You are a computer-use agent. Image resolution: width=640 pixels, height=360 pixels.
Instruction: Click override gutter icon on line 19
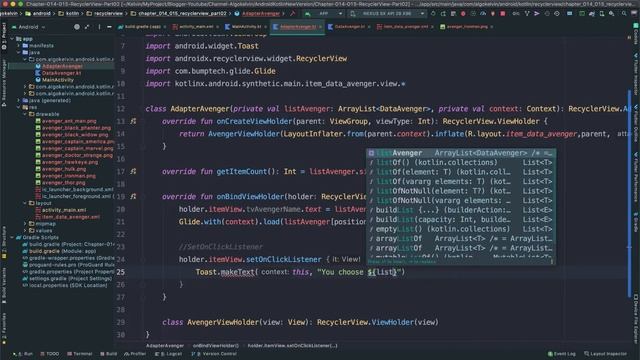133,196
